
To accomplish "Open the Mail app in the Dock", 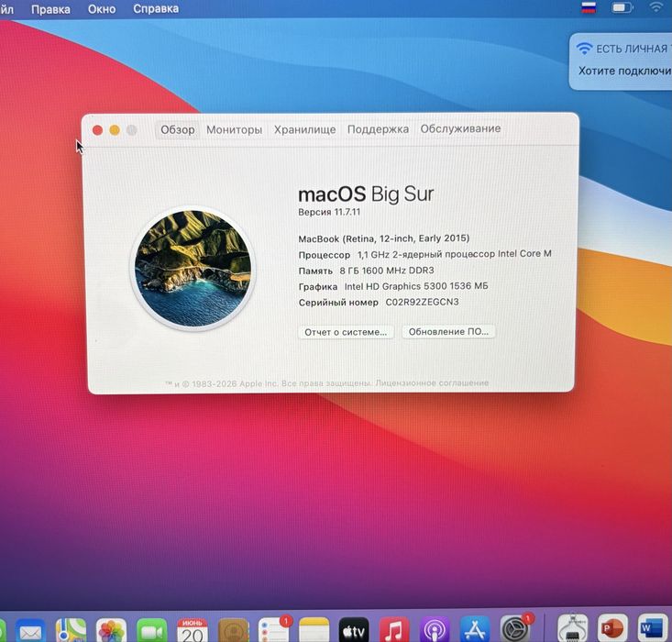I will [x=31, y=631].
